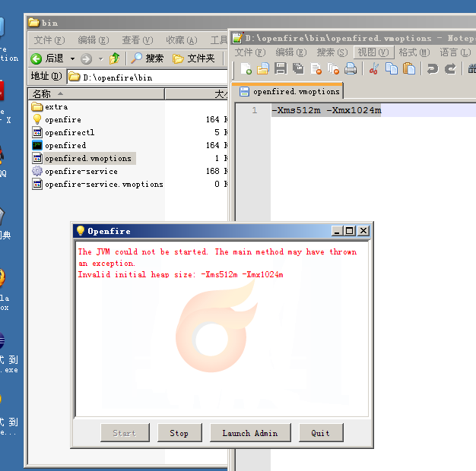Click the Undo icon in Notepad++ toolbar
Screen dimensions: 476x471
tap(433, 68)
